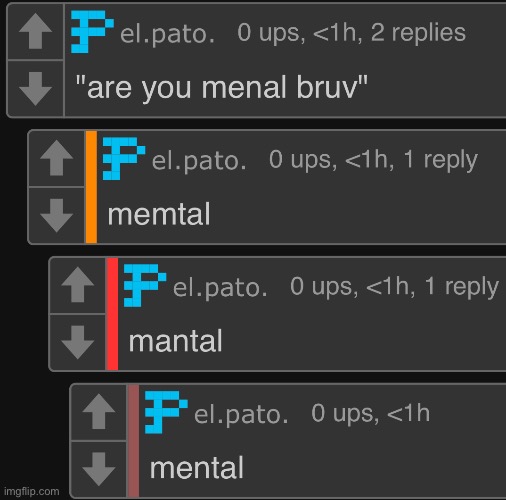This screenshot has height=500, width=506.
Task: Click the blue avatar on top comment
Action: (x=92, y=32)
